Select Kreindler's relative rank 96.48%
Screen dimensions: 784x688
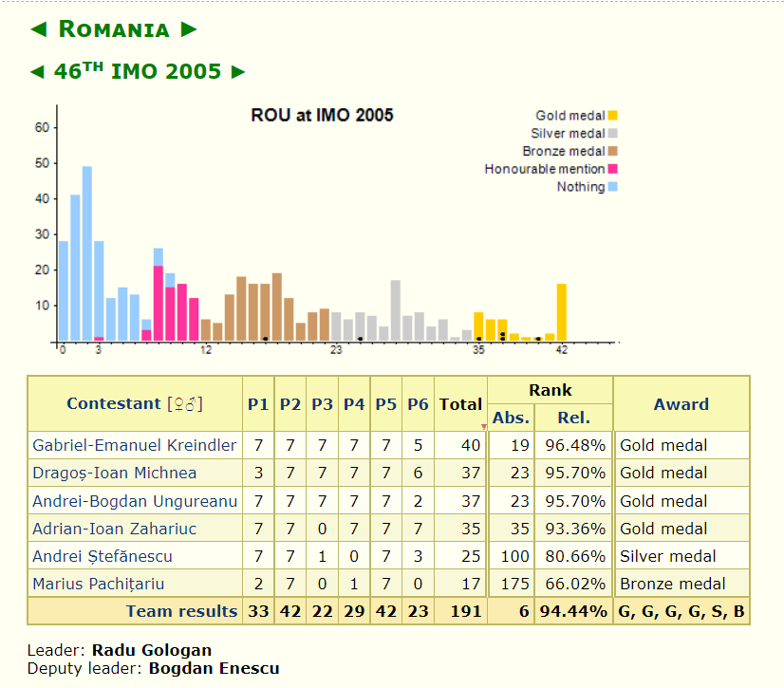click(575, 445)
